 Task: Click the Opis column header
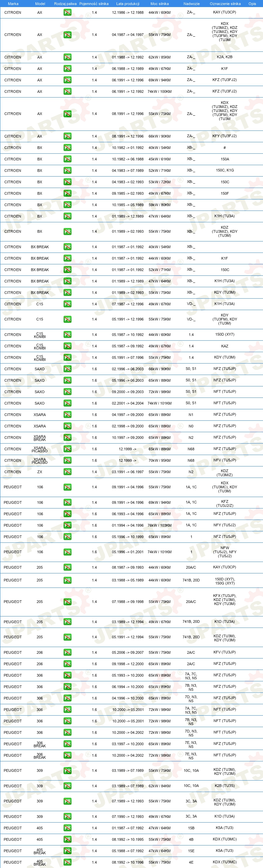pyautogui.click(x=252, y=4)
